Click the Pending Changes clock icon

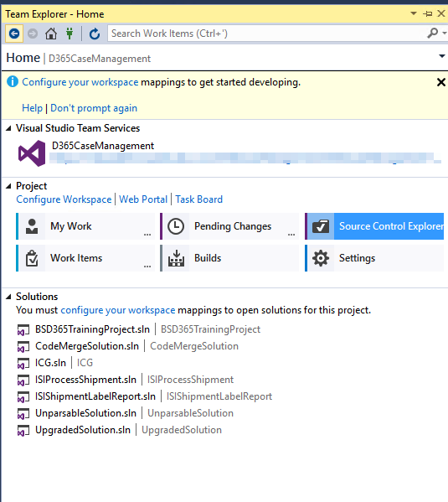176,226
